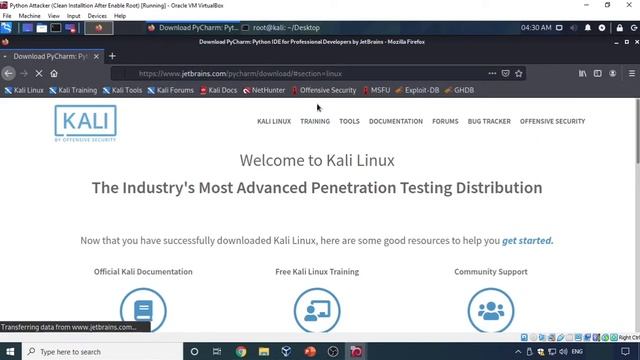Screen dimensions: 640x360
Task: Click the KALI logo on the page
Action: [x=86, y=123]
